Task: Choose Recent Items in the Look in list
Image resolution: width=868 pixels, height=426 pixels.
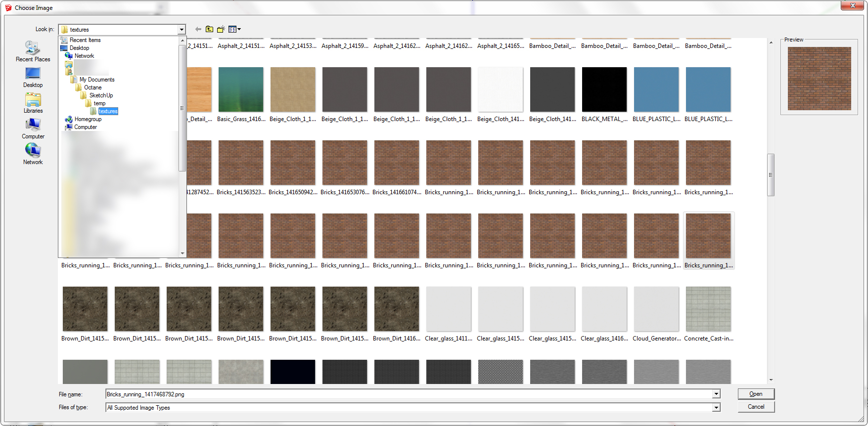Action: tap(85, 40)
